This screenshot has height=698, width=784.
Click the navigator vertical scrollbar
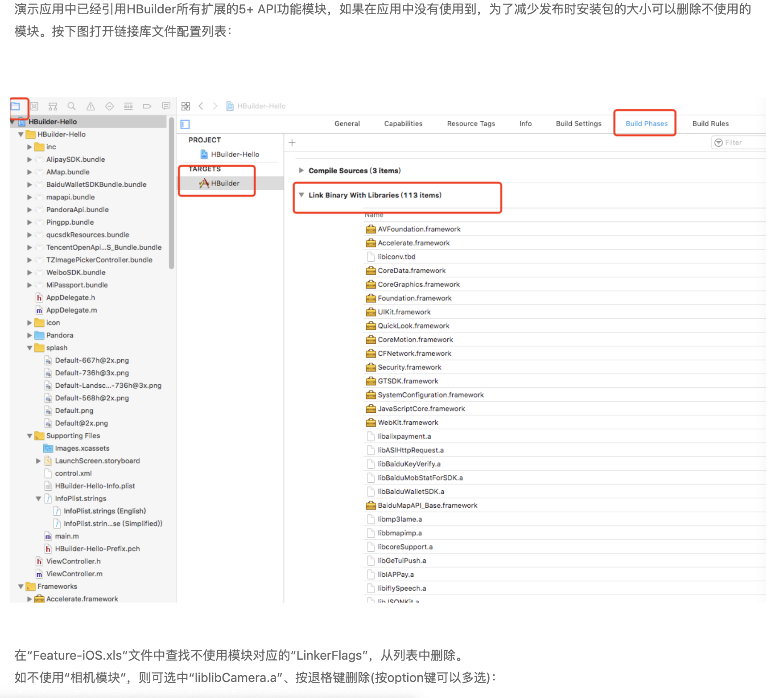coord(171,192)
